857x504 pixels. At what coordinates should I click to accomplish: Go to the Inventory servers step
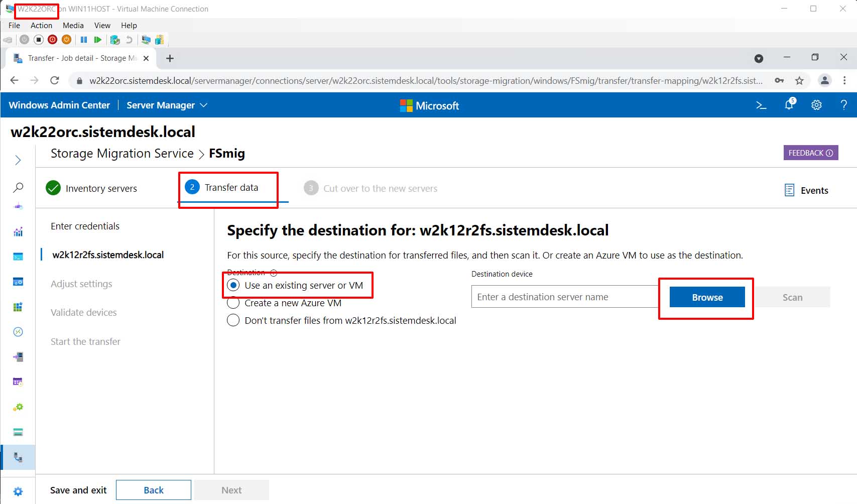tap(91, 188)
